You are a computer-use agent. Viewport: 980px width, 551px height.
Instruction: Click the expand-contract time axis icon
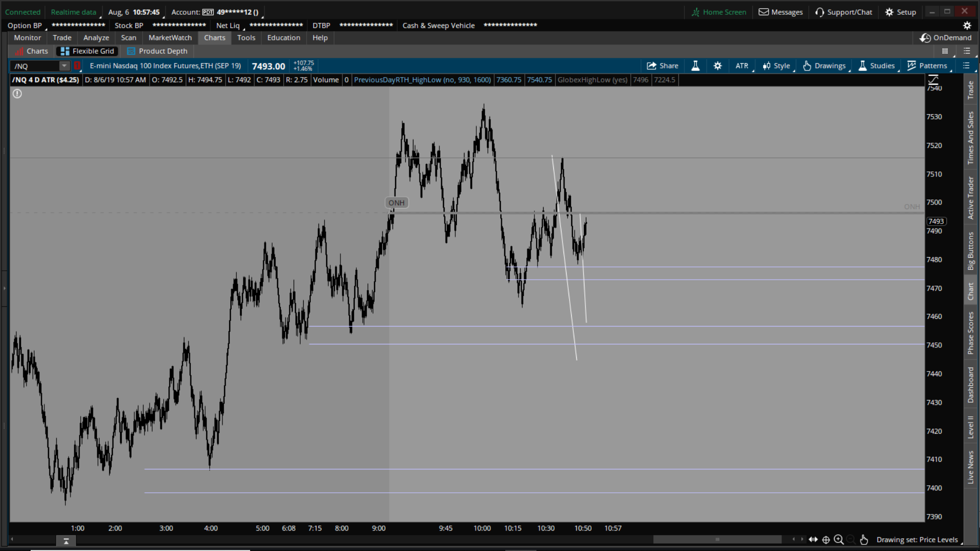pyautogui.click(x=813, y=539)
